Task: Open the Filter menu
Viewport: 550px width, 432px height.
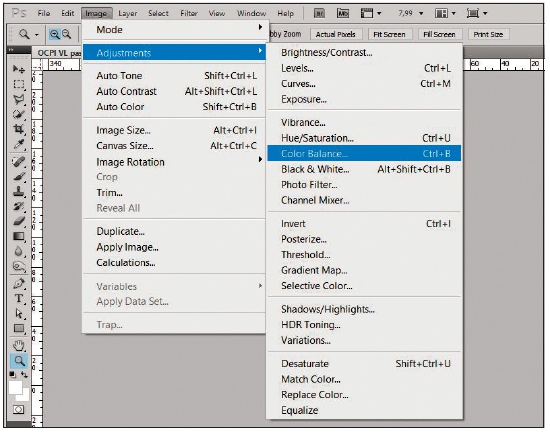Action: coord(189,13)
